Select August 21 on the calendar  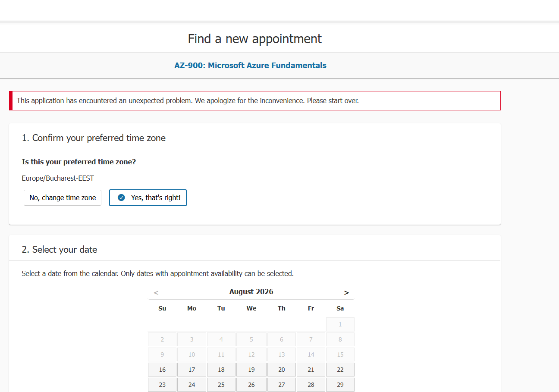click(x=311, y=370)
